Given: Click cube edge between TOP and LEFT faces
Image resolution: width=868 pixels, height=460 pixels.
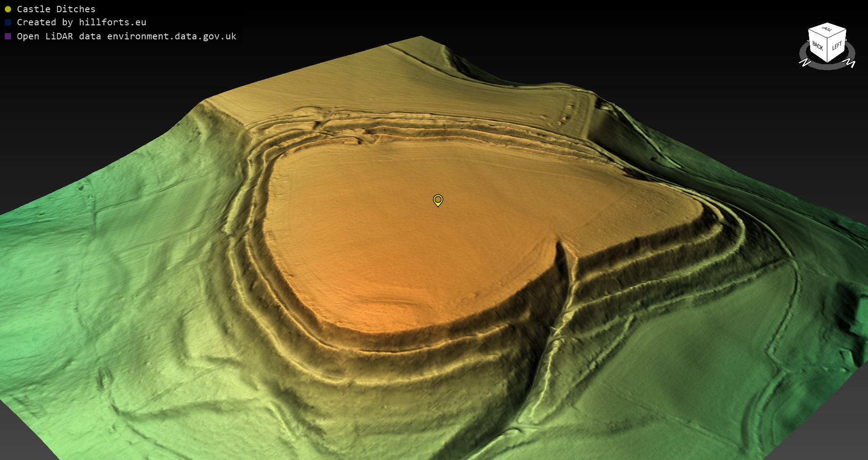Looking at the screenshot, I should pyautogui.click(x=837, y=33).
